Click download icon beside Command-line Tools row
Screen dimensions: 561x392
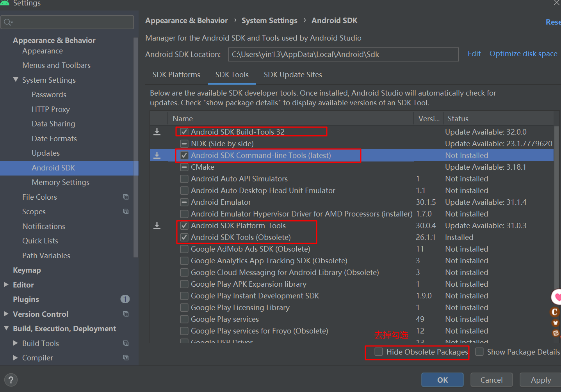tap(157, 155)
